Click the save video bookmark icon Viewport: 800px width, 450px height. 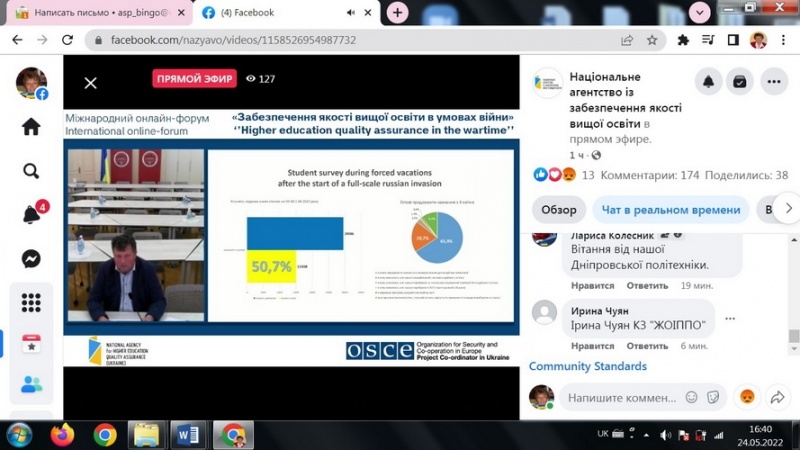[741, 82]
